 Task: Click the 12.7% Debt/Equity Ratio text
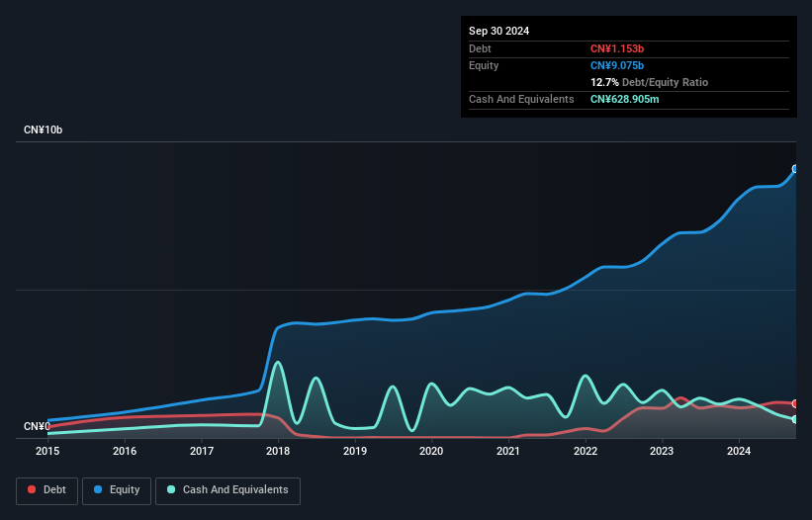650,82
